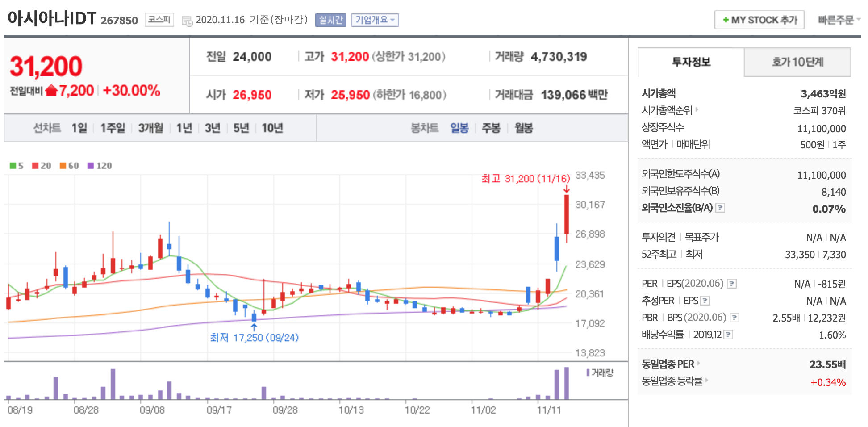Select the 5년 line chart period
This screenshot has width=868, height=427.
pyautogui.click(x=241, y=128)
